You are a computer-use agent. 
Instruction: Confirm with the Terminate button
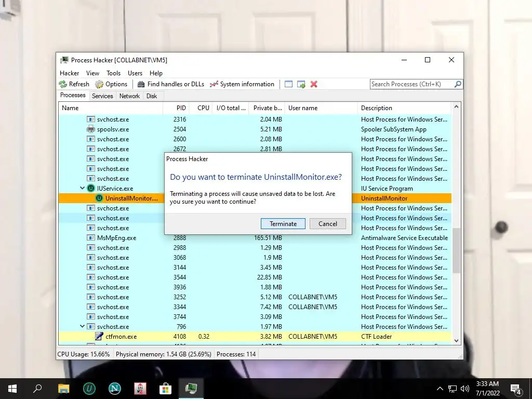coord(283,223)
